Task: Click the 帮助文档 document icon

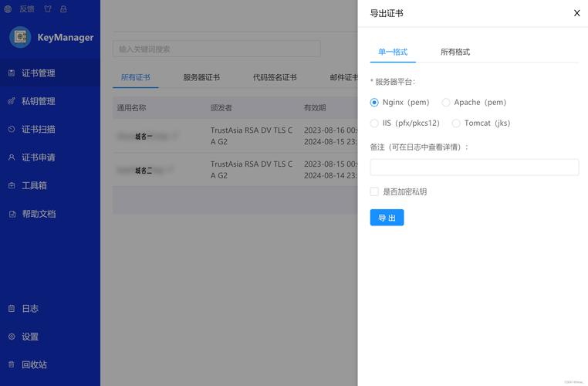Action: tap(12, 214)
